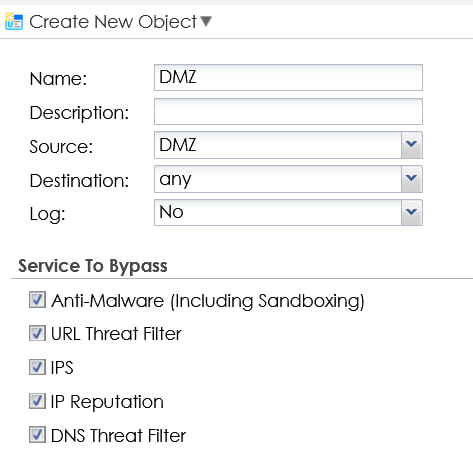The width and height of the screenshot is (473, 462).
Task: Uncheck the IP Reputation checkbox
Action: (37, 401)
